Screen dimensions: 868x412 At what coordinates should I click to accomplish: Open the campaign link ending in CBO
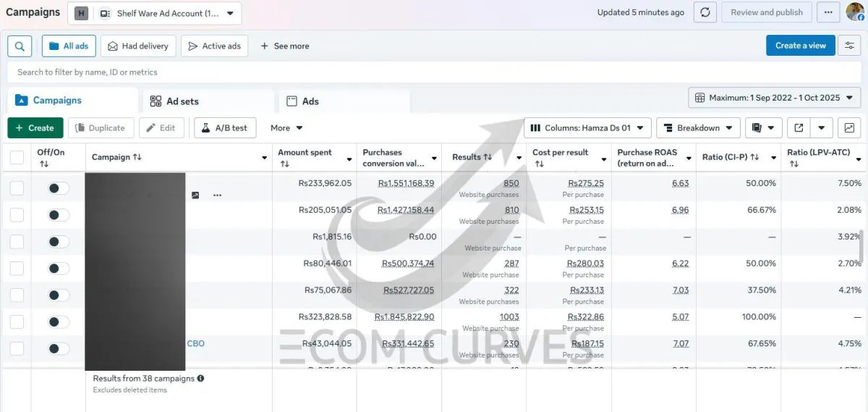[196, 343]
